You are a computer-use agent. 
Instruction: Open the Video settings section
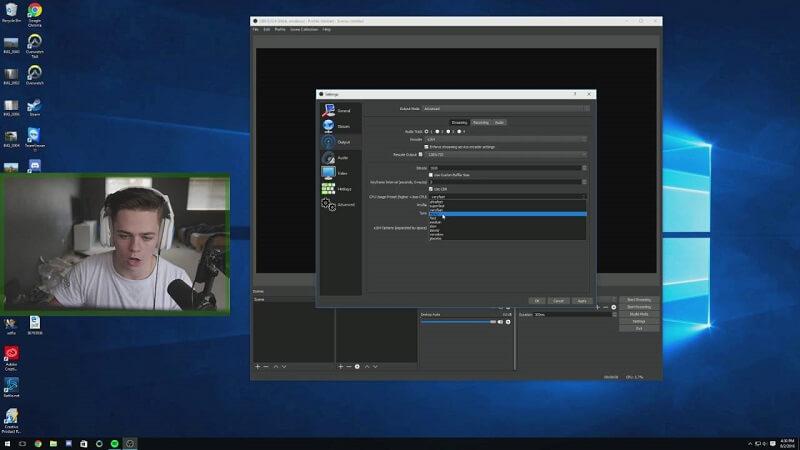point(341,173)
